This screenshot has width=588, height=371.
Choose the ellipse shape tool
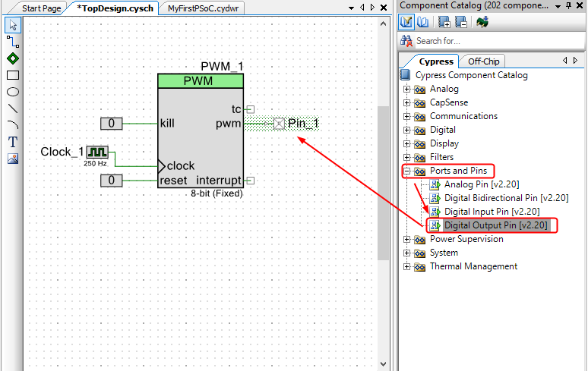click(12, 92)
